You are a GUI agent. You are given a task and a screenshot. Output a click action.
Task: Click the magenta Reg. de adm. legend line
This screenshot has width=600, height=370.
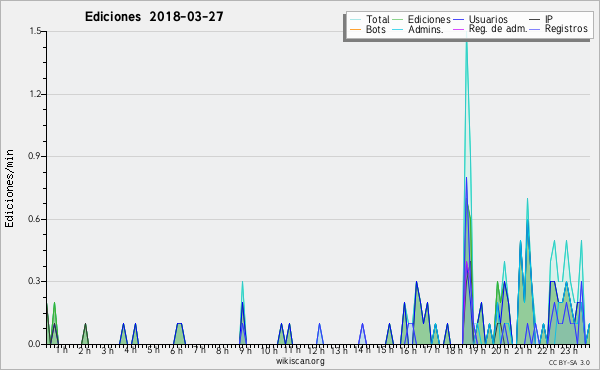click(x=458, y=29)
